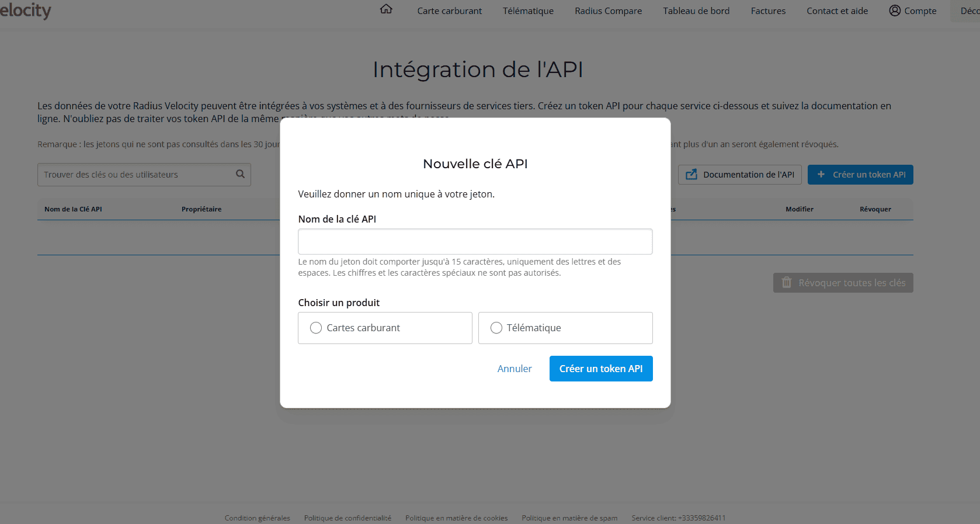Image resolution: width=980 pixels, height=524 pixels.
Task: Click the home icon in navigation bar
Action: [386, 9]
